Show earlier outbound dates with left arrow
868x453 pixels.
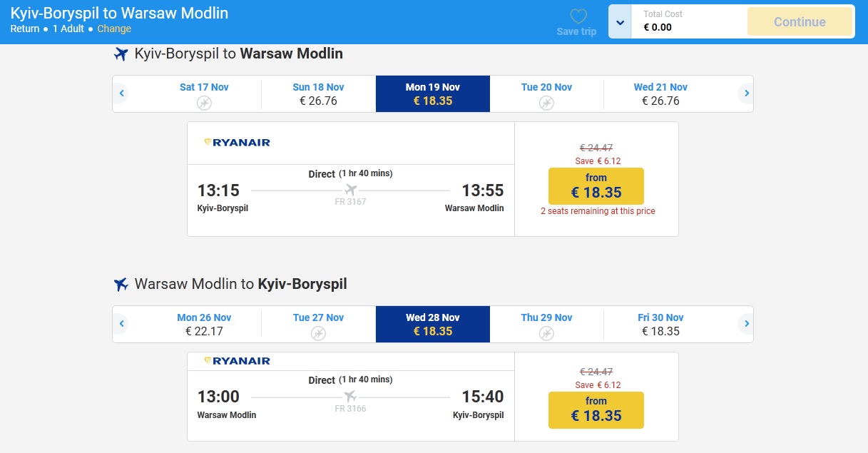[122, 93]
